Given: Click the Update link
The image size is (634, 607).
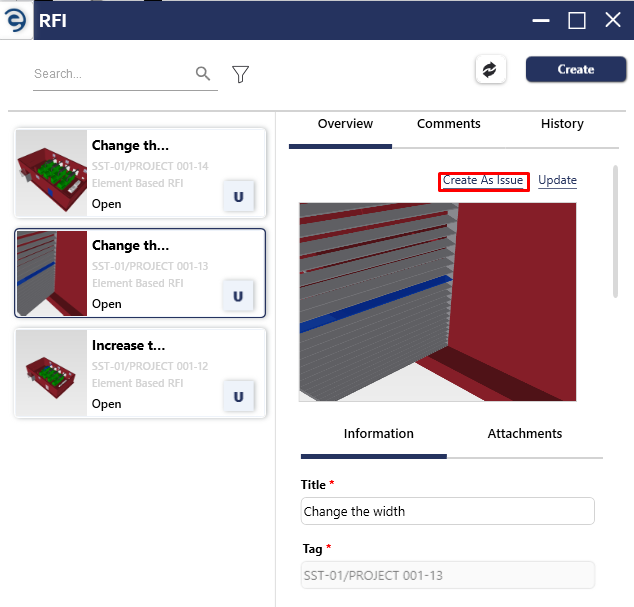Looking at the screenshot, I should point(557,180).
